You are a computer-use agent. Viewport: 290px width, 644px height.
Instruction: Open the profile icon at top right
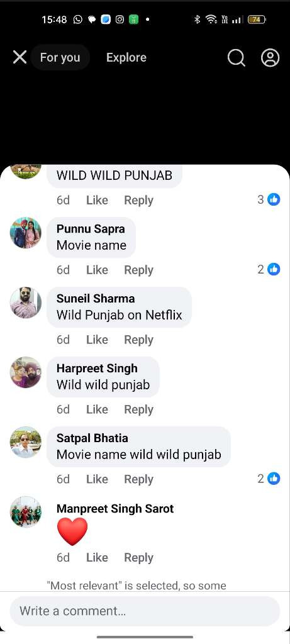click(x=270, y=58)
